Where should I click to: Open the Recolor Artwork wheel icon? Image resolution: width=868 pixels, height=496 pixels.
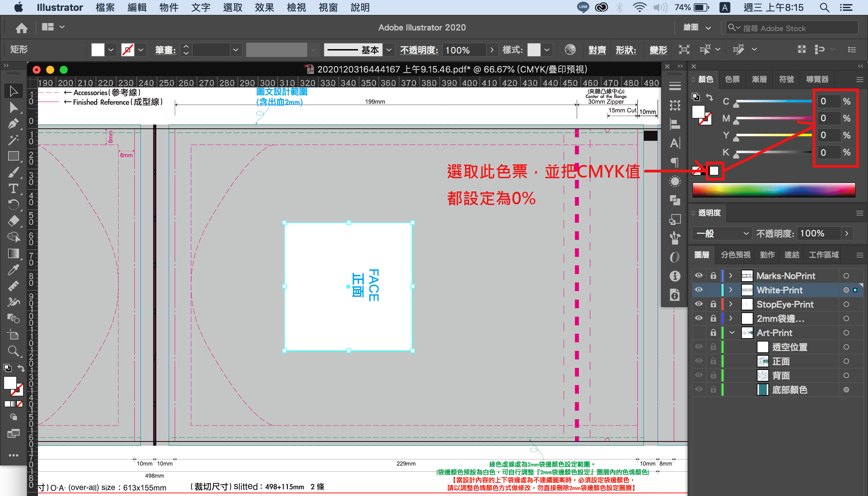click(570, 50)
